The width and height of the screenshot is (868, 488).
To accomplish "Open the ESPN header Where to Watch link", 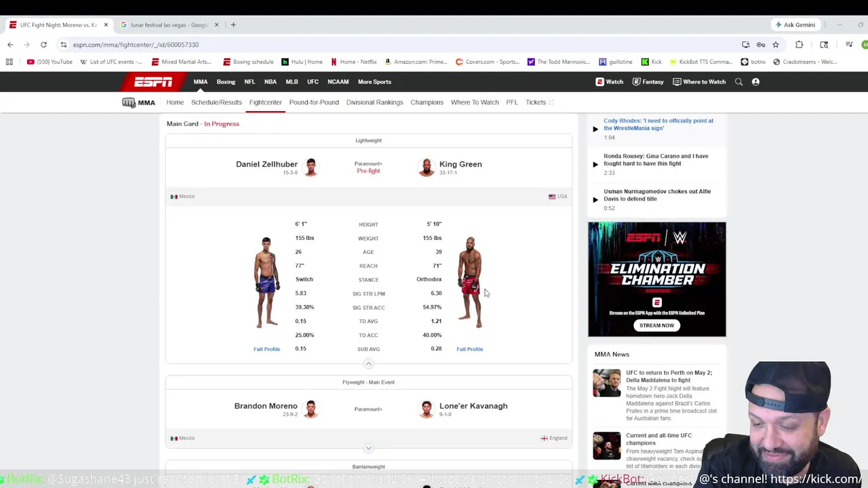I will (x=699, y=82).
